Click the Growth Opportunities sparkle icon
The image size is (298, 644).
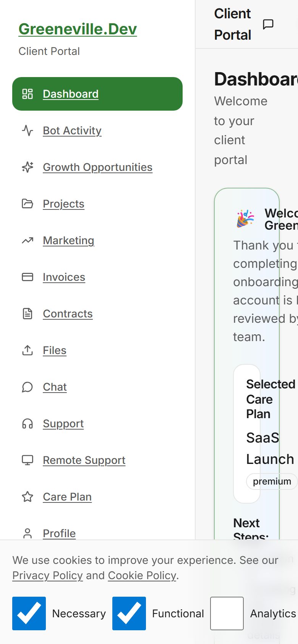click(28, 167)
